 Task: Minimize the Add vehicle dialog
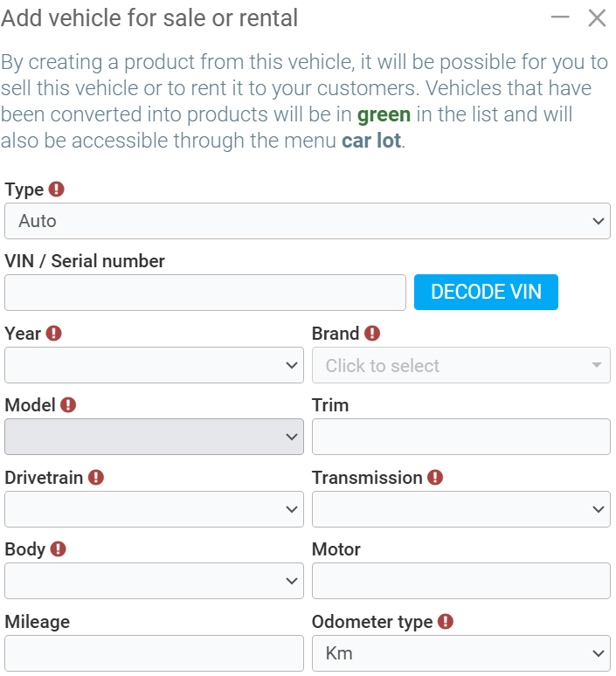pyautogui.click(x=560, y=17)
